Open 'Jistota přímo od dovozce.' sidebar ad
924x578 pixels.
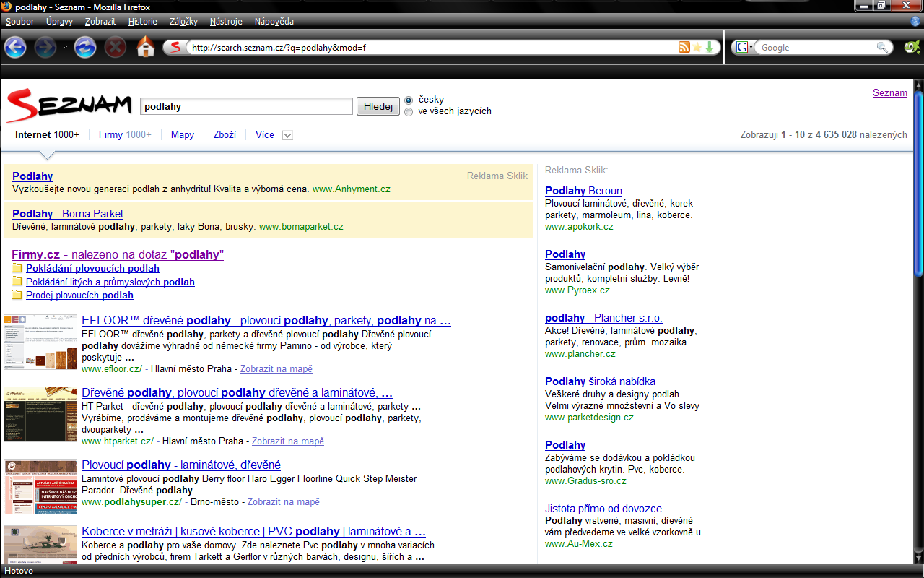pyautogui.click(x=604, y=509)
